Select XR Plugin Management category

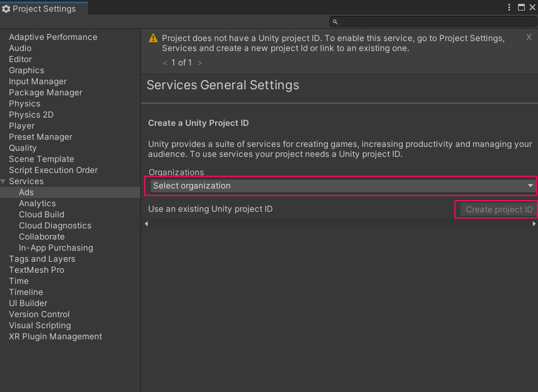click(x=55, y=337)
